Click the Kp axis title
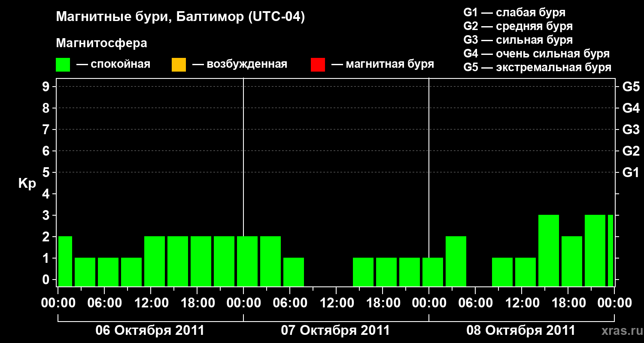 point(27,184)
